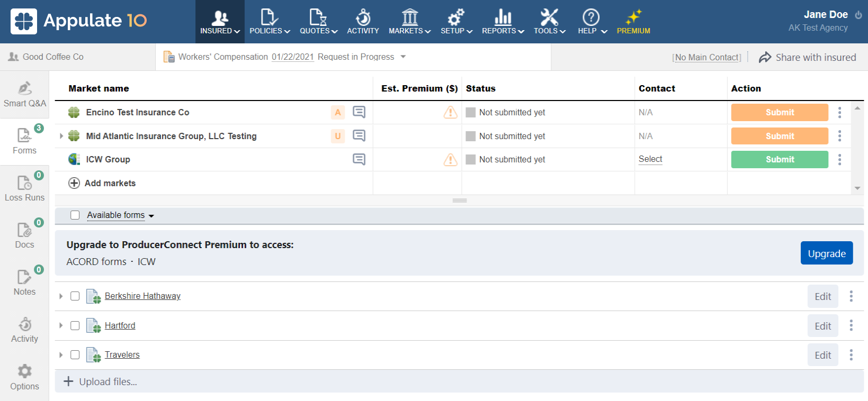The width and height of the screenshot is (868, 401).
Task: Click the No Main Contact link
Action: (x=707, y=57)
